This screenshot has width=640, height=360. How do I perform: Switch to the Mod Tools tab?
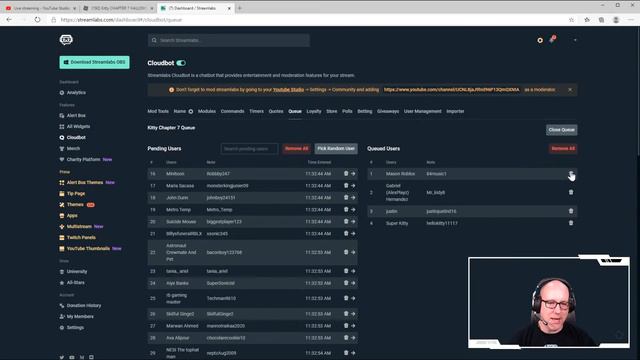(x=158, y=111)
